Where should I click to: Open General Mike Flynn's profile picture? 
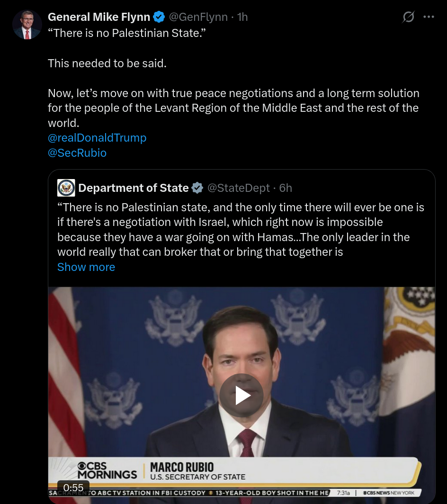(27, 25)
